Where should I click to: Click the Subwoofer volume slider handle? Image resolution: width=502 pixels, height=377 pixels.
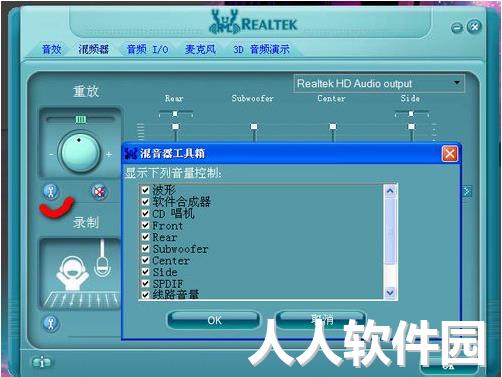point(254,127)
